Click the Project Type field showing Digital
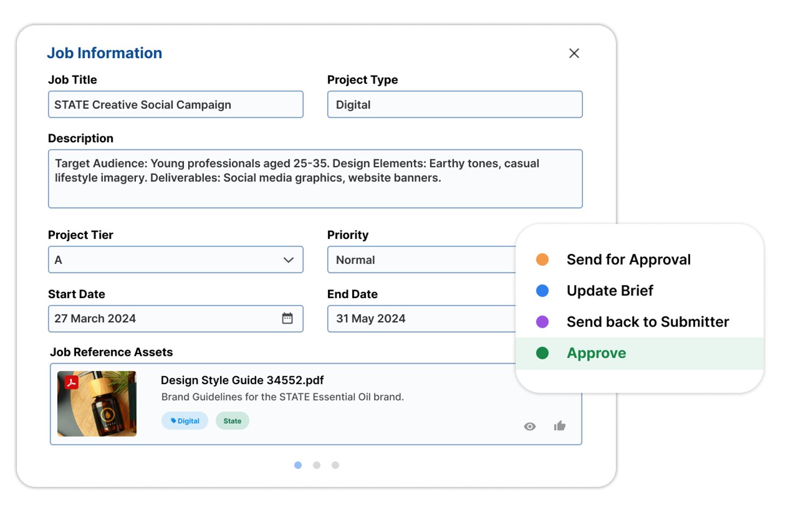 click(x=455, y=104)
